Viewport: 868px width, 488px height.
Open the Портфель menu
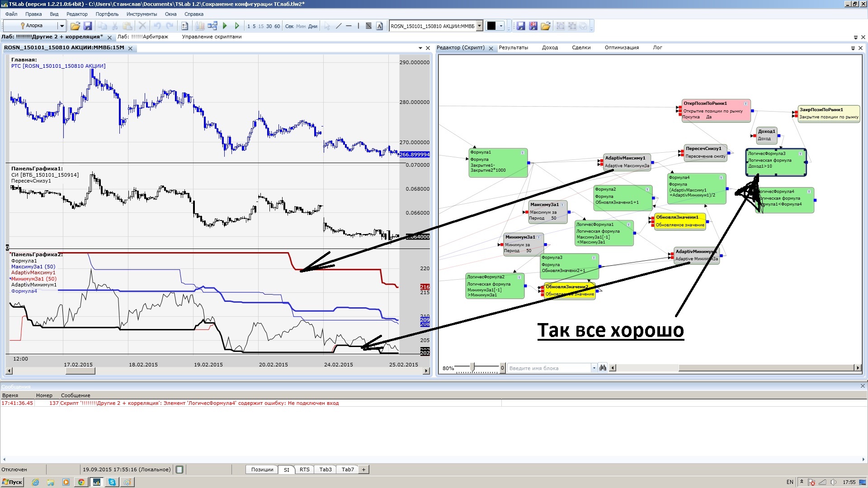tap(107, 14)
